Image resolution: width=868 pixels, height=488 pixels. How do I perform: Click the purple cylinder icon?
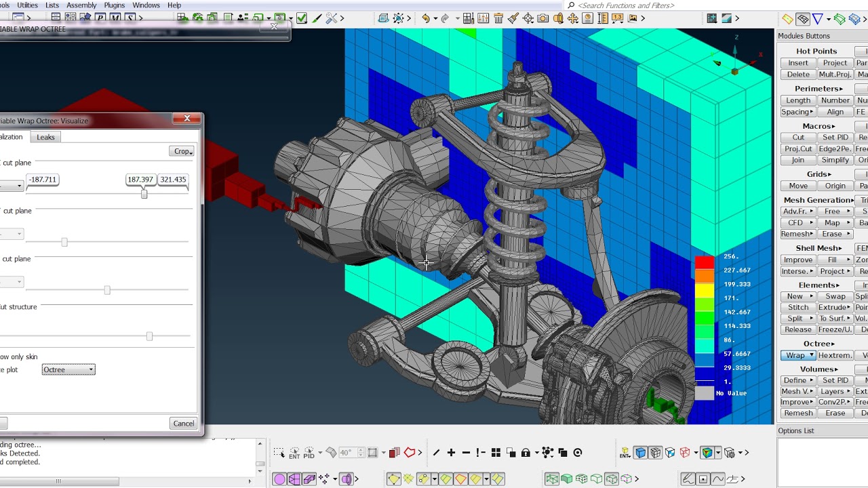pos(347,479)
